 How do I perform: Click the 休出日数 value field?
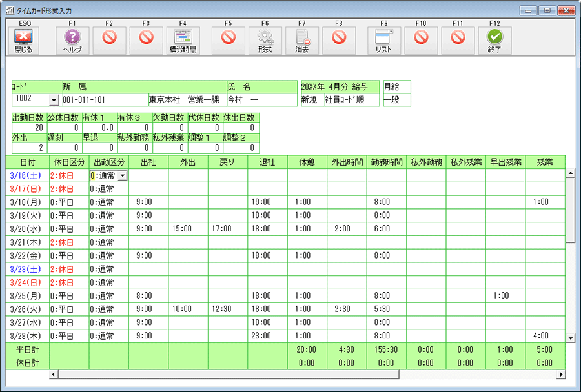click(241, 128)
